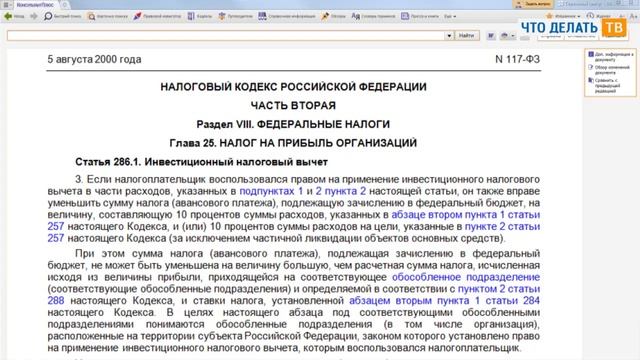Image resolution: width=640 pixels, height=360 pixels.
Task: Open the Кодексы section
Action: (200, 16)
